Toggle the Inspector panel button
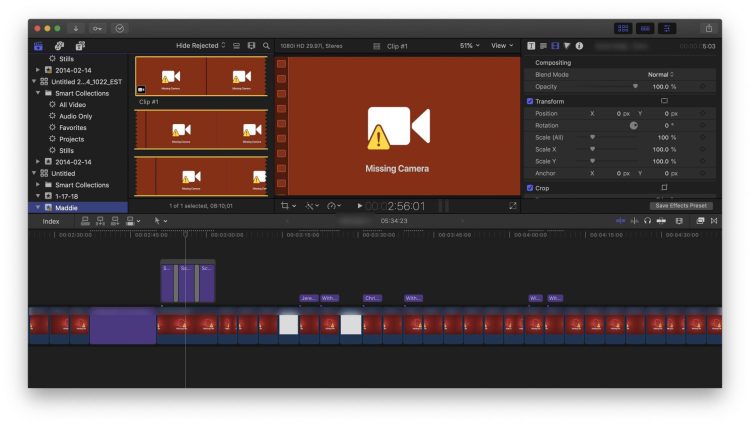Screen dimensions: 750x421 click(x=667, y=29)
